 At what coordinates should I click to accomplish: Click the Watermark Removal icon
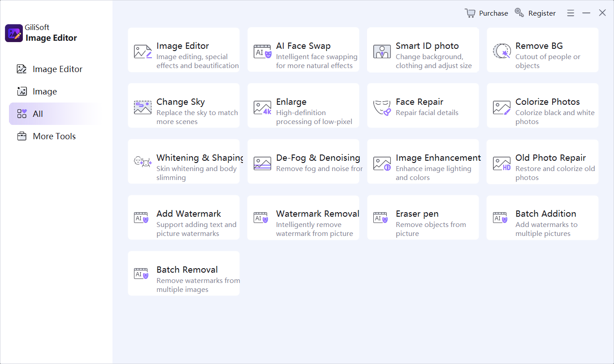pyautogui.click(x=261, y=218)
